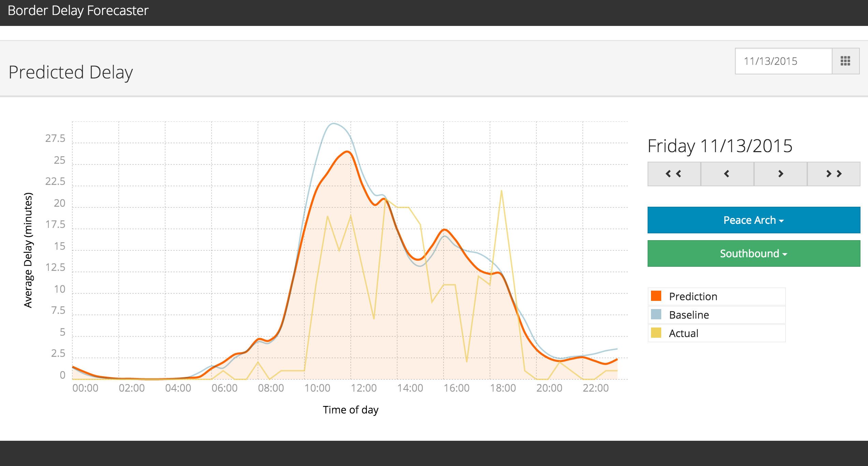Click the Friday 11/13/2015 date heading

click(720, 146)
